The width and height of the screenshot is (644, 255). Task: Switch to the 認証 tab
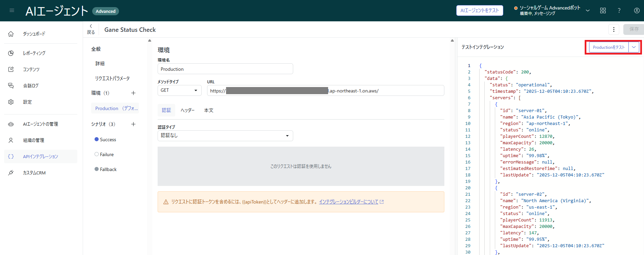click(x=166, y=110)
